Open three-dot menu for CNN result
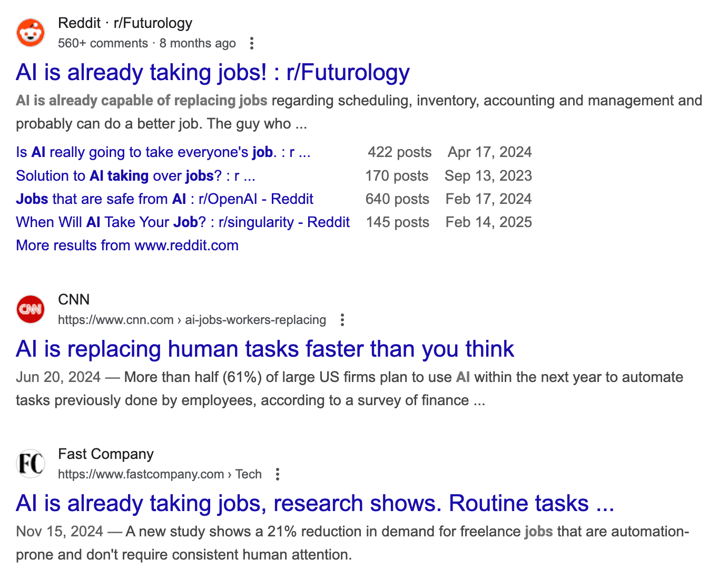This screenshot has width=728, height=588. pyautogui.click(x=342, y=320)
